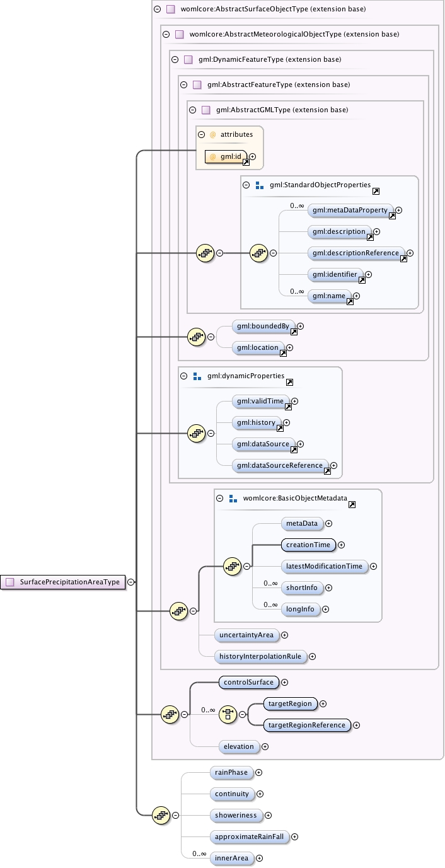The height and width of the screenshot is (868, 445).
Task: Collapse gml:AbstractFeatureType extension base
Action: coord(184,84)
